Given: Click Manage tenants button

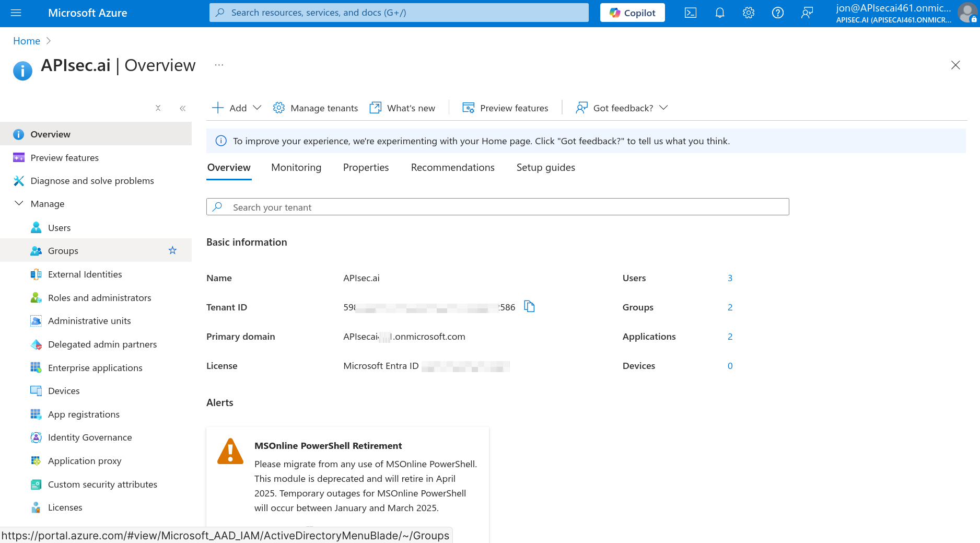Looking at the screenshot, I should 316,108.
